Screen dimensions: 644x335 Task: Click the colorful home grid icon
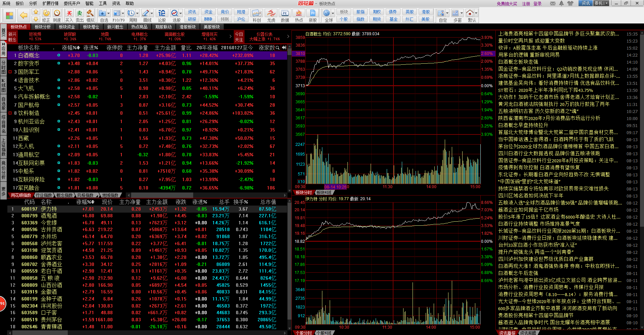coord(10,15)
